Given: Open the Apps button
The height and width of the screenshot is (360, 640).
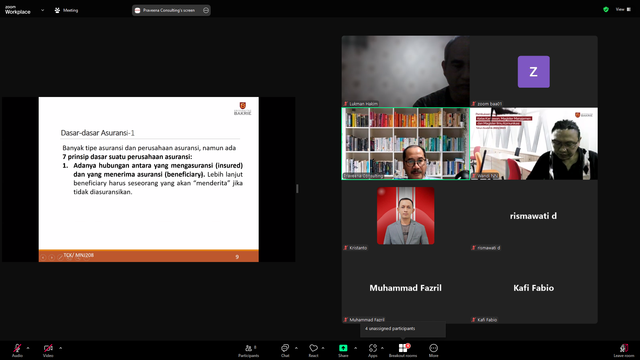Looking at the screenshot, I should point(373,350).
